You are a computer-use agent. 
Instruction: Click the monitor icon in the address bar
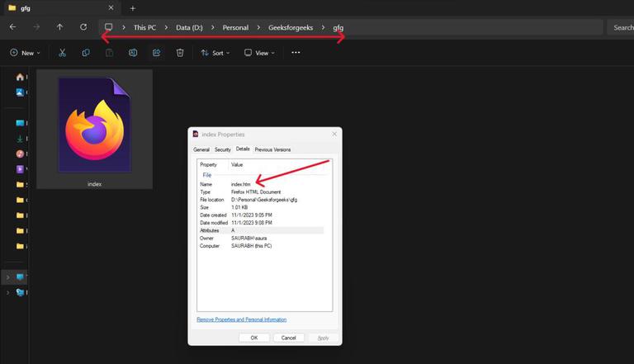[x=108, y=27]
